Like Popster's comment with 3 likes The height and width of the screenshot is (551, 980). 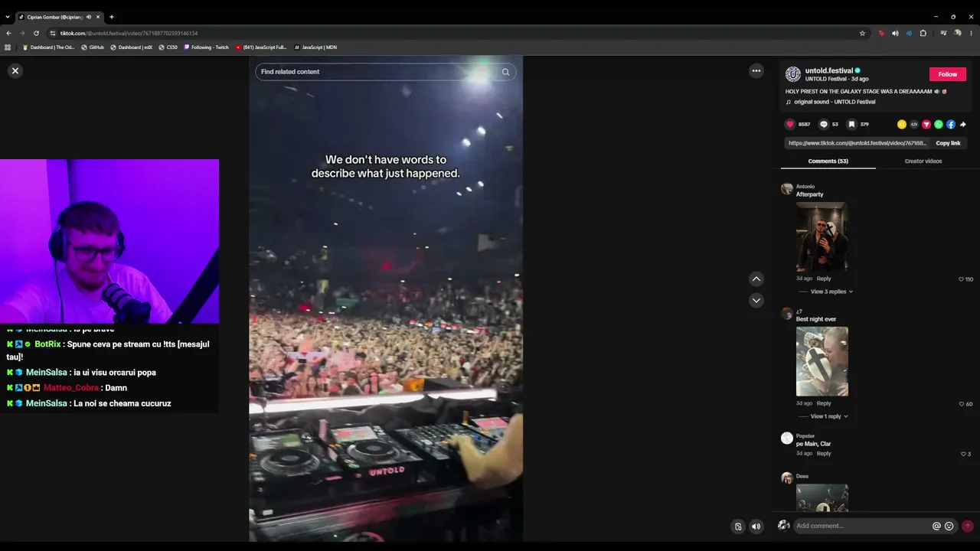(963, 455)
